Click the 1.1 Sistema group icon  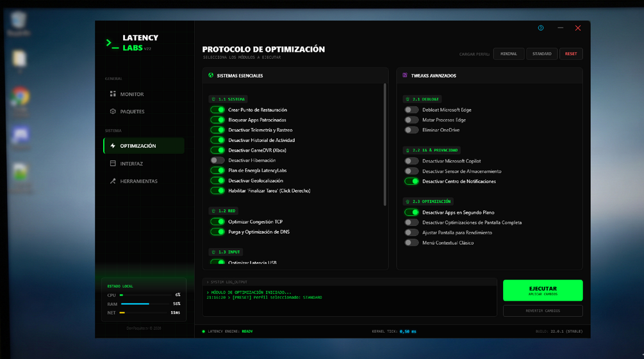click(213, 99)
